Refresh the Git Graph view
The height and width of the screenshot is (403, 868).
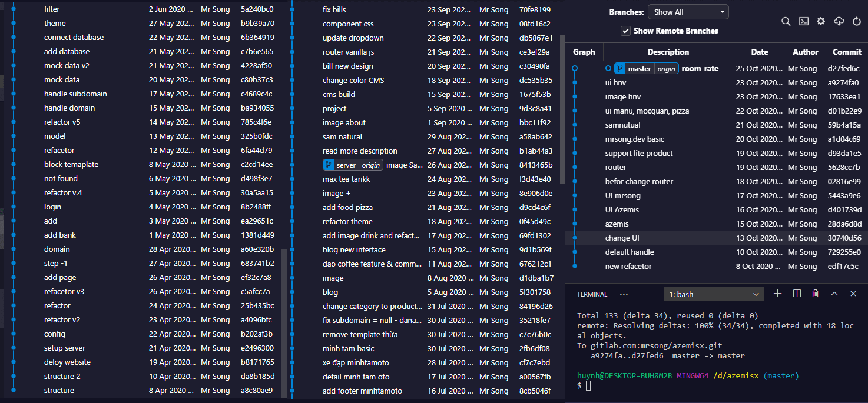tap(857, 21)
